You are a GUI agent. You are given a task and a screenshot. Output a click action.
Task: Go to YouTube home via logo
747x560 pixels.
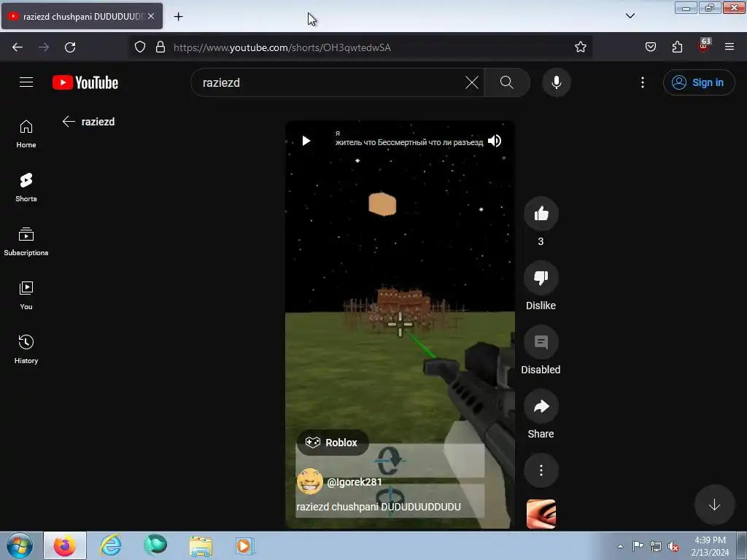tap(85, 82)
